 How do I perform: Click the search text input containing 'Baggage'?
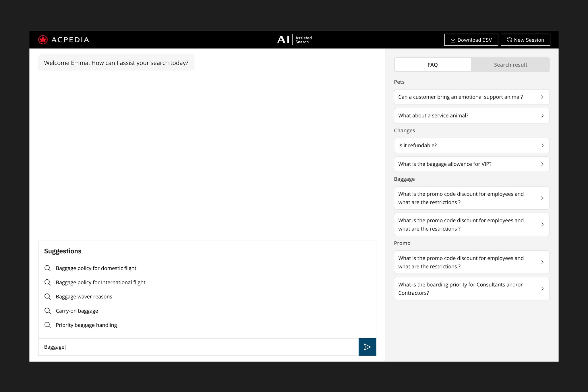click(x=198, y=347)
